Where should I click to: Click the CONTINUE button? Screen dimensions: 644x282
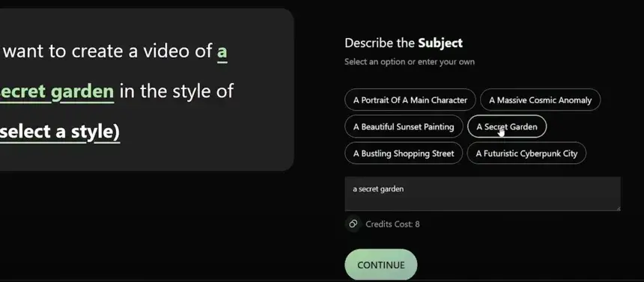tap(380, 265)
